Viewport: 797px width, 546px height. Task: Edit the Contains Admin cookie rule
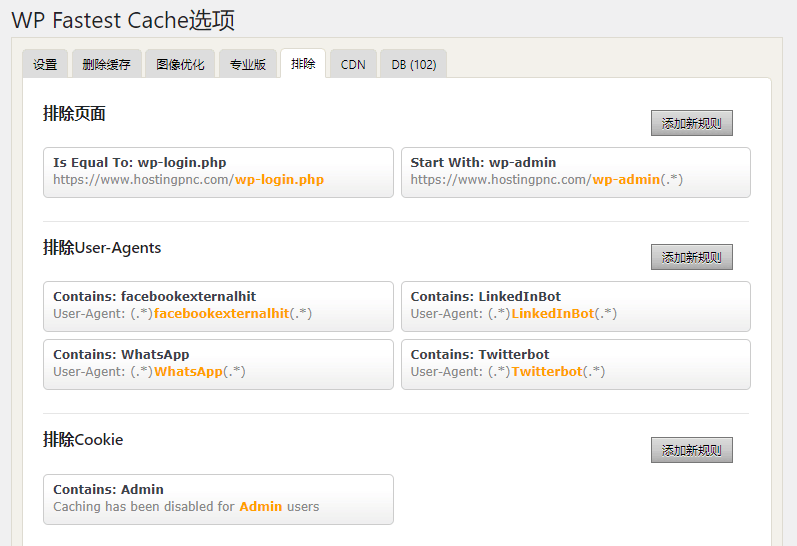(x=218, y=498)
